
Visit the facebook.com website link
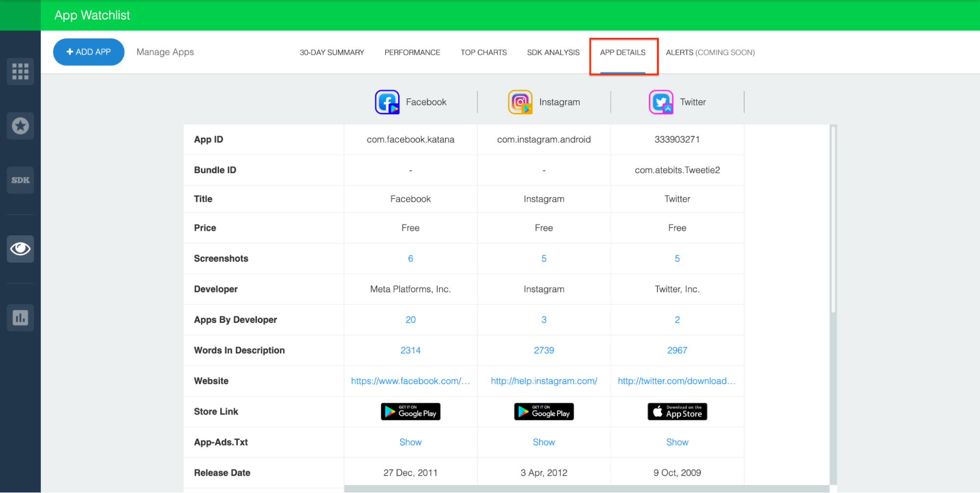click(x=410, y=381)
